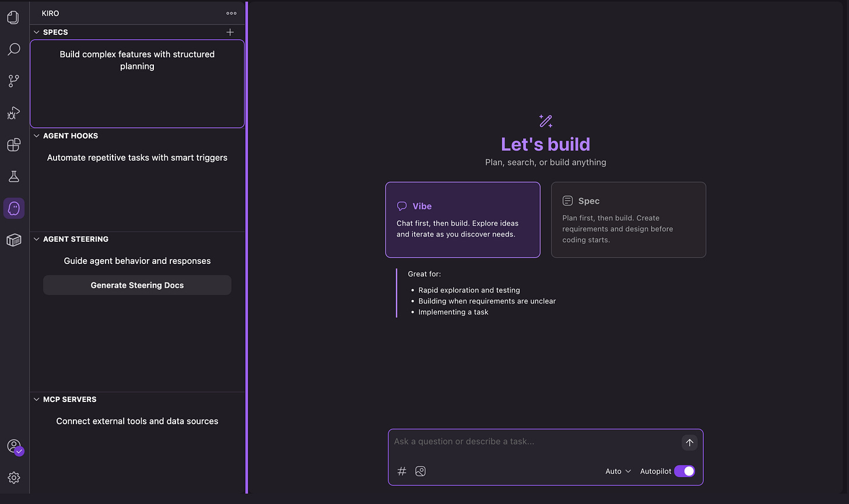Click 'Automate repetitive tasks with smart triggers' text
This screenshot has width=849, height=504.
(x=137, y=158)
